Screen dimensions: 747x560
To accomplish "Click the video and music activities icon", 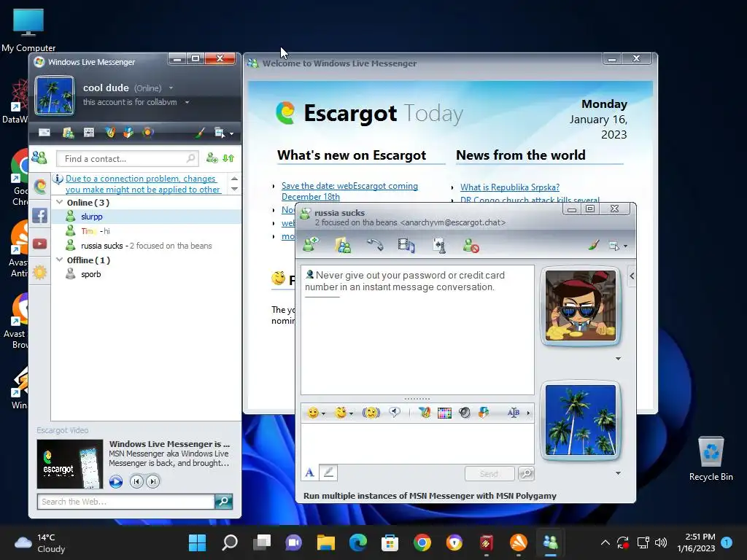I will (x=406, y=245).
